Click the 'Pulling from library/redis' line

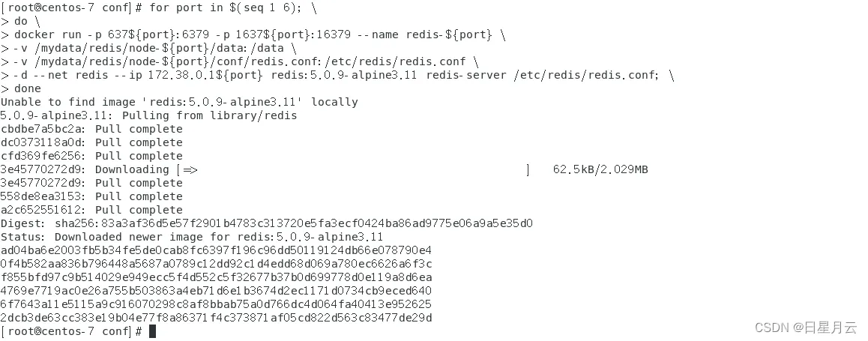coord(148,115)
